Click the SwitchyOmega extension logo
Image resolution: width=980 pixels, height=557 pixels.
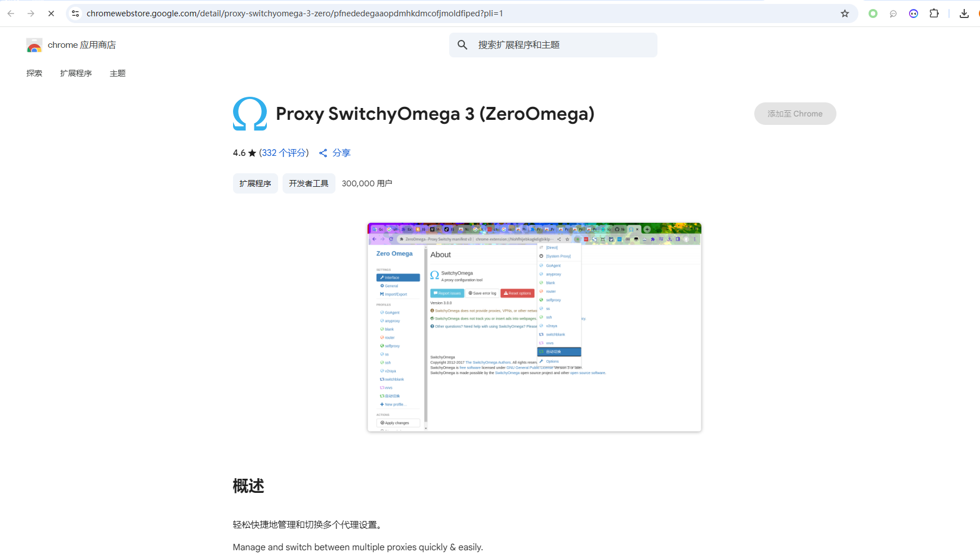(250, 114)
